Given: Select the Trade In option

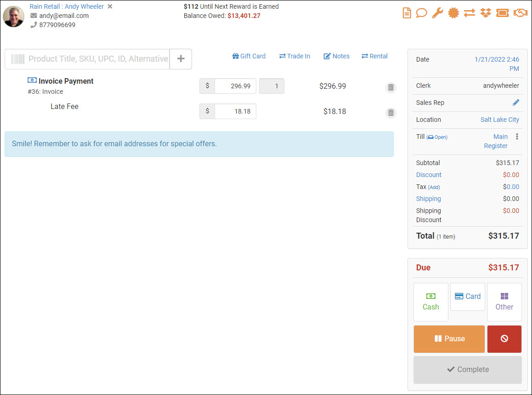Looking at the screenshot, I should click(x=294, y=56).
